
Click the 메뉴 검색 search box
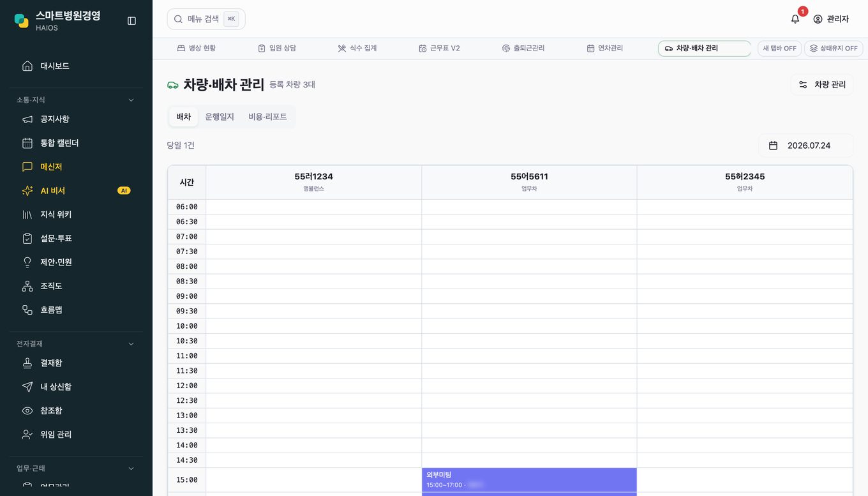click(206, 19)
